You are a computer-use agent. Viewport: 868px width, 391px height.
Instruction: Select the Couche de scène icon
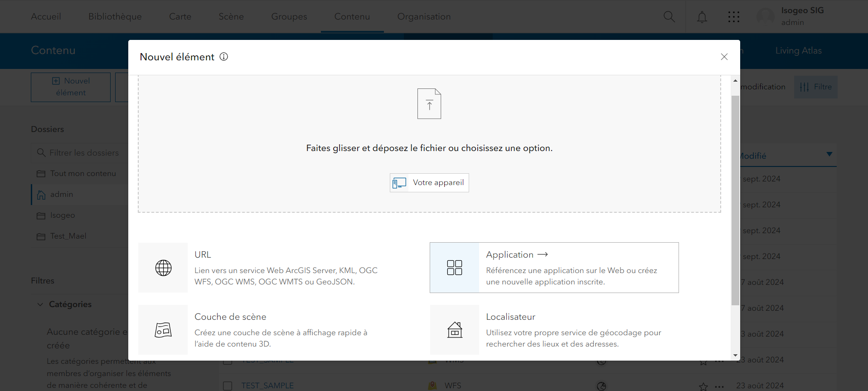pos(163,330)
